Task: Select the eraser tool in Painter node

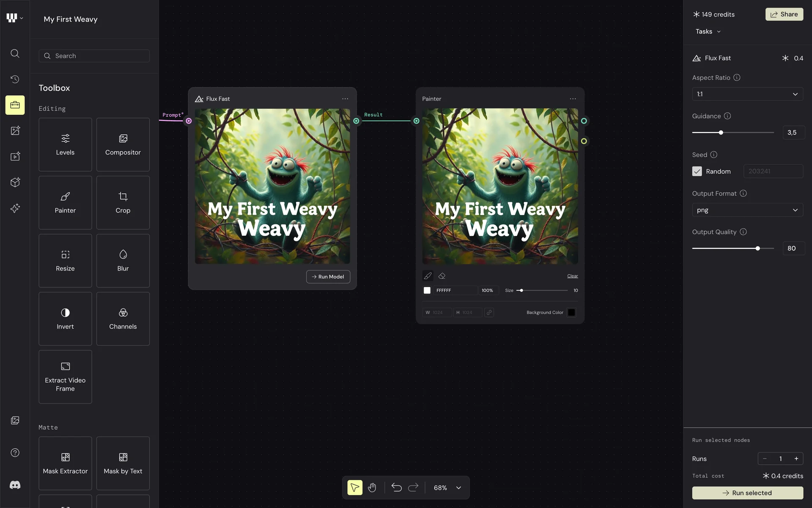Action: pos(442,276)
